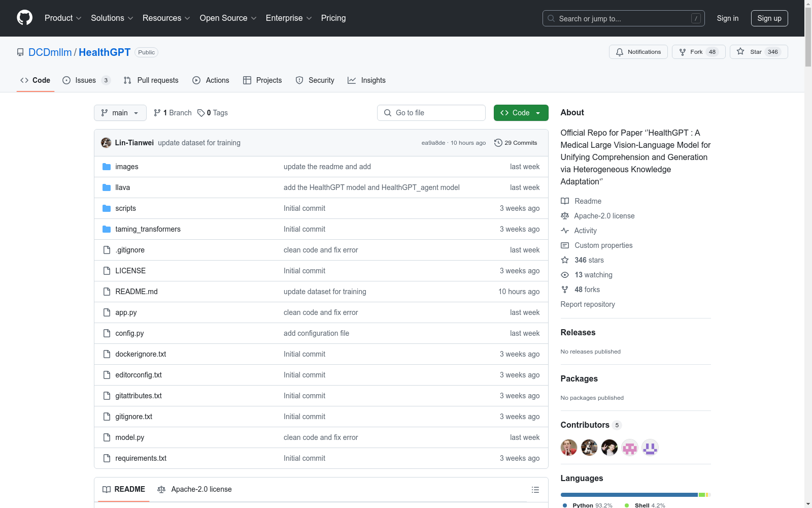
Task: Switch to the Issues tab
Action: pos(86,80)
